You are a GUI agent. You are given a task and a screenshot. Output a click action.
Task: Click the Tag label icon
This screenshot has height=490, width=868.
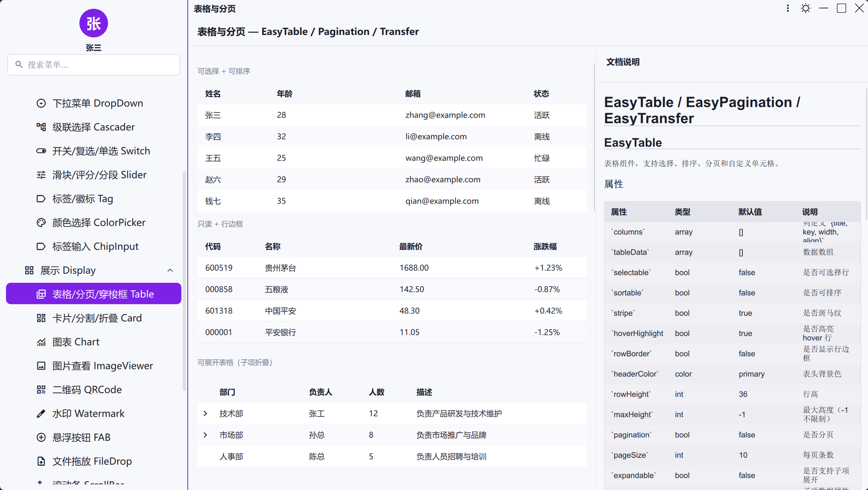[x=41, y=199]
